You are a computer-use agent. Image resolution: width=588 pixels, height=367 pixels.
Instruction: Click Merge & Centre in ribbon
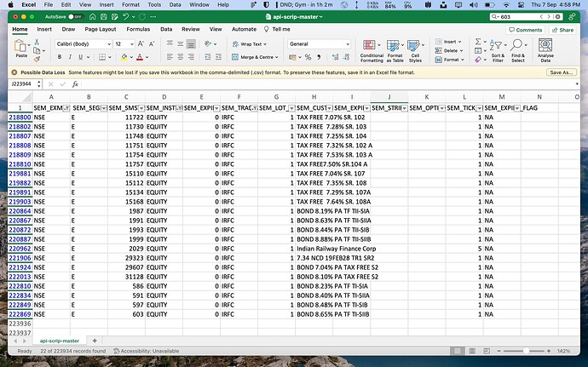coord(257,57)
